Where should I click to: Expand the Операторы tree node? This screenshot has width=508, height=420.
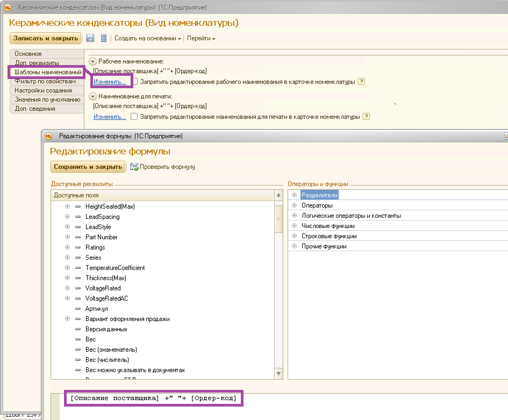pos(294,205)
